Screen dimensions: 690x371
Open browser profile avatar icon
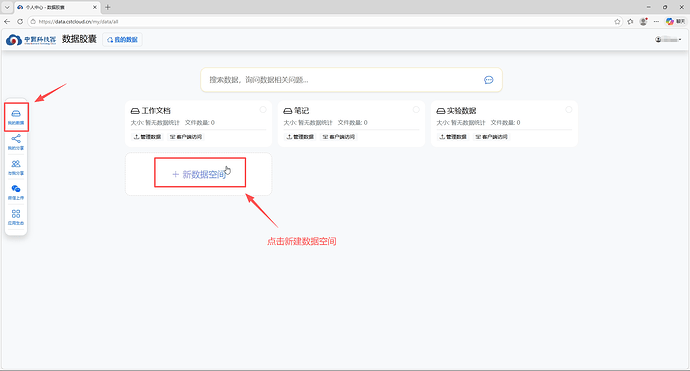pyautogui.click(x=643, y=21)
